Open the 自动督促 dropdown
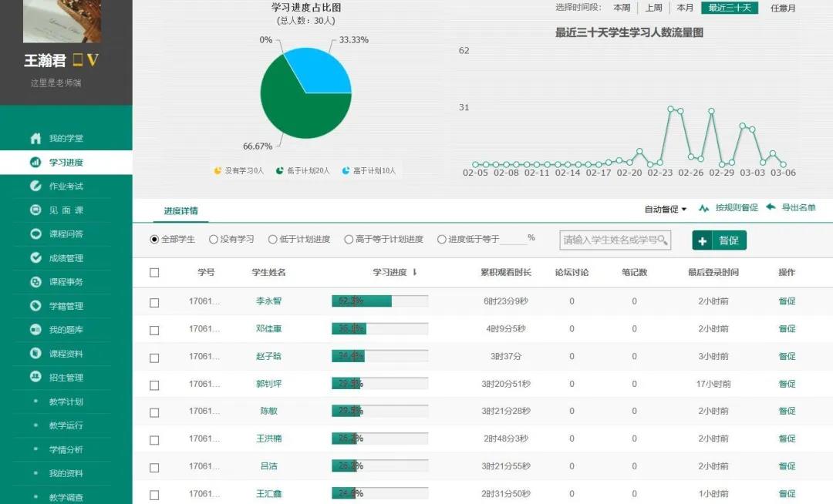833x504 pixels. click(666, 209)
